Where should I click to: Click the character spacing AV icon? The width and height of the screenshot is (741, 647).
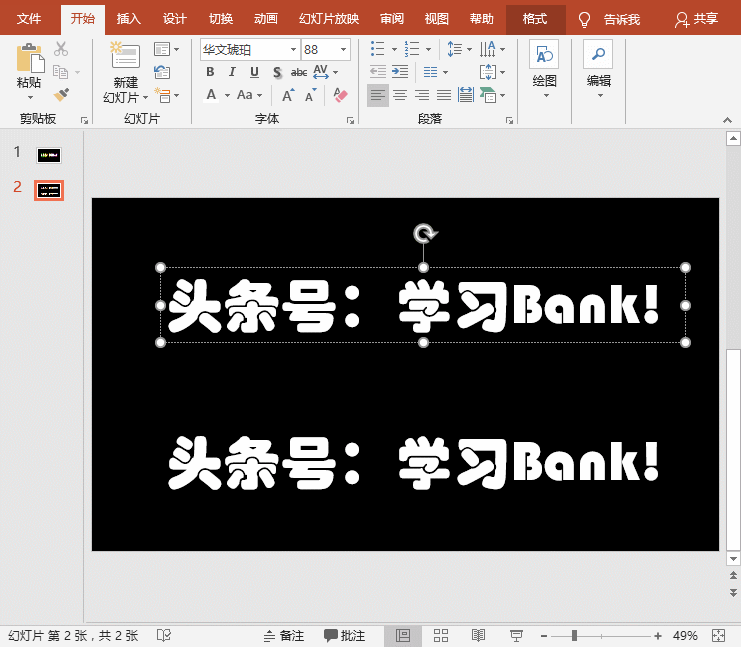pos(321,72)
